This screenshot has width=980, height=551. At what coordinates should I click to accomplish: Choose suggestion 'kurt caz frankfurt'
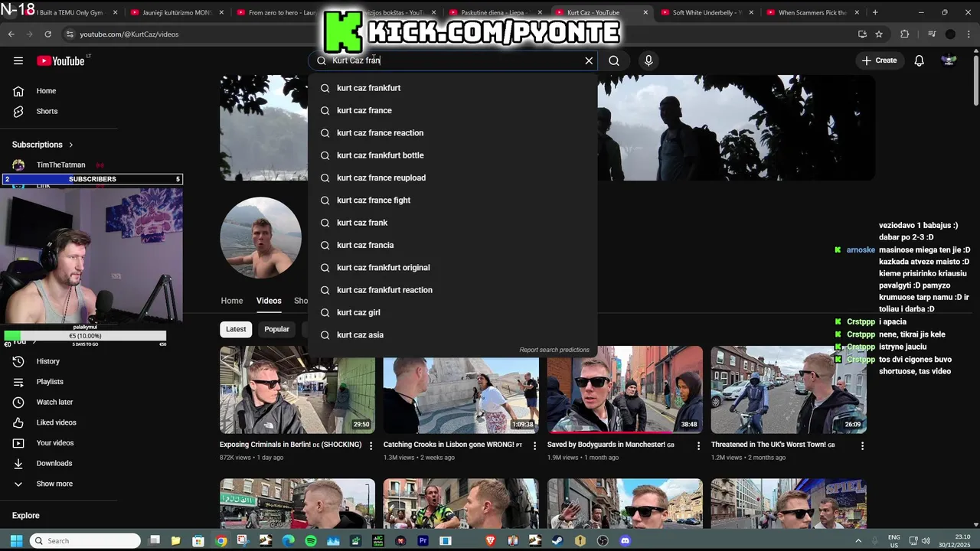(452, 88)
